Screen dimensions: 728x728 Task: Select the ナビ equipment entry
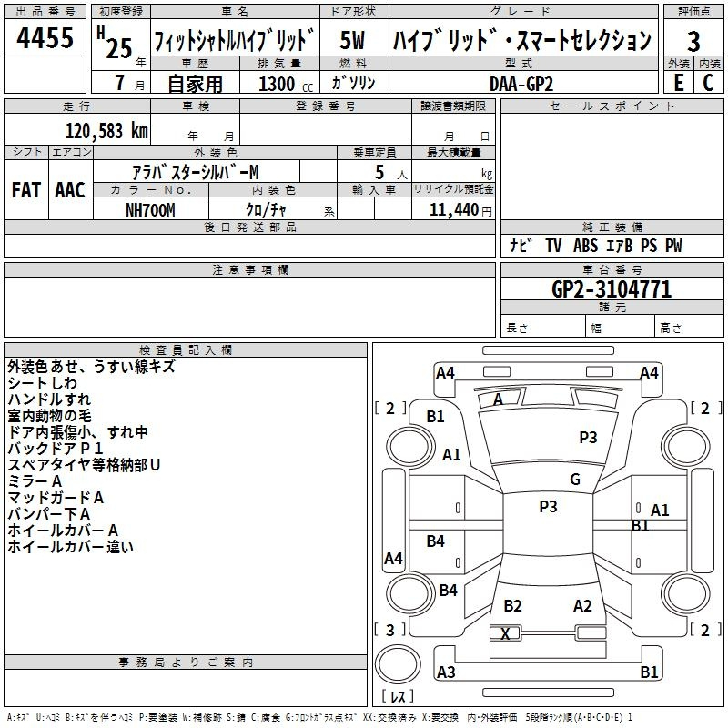tap(521, 245)
